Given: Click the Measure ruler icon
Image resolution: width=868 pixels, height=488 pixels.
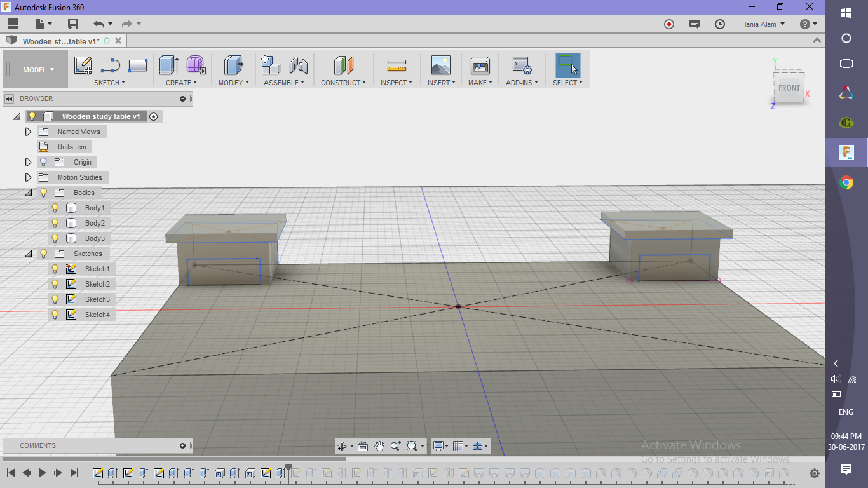Looking at the screenshot, I should pyautogui.click(x=397, y=65).
